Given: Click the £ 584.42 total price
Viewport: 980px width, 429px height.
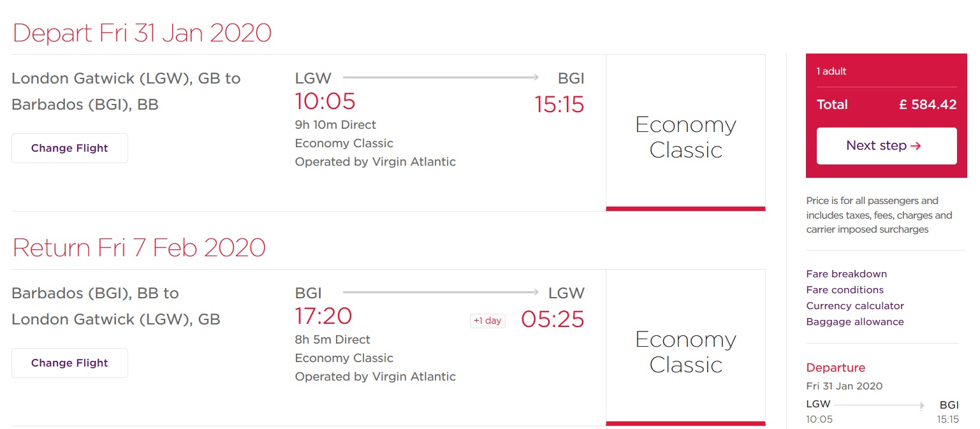Looking at the screenshot, I should tap(928, 105).
